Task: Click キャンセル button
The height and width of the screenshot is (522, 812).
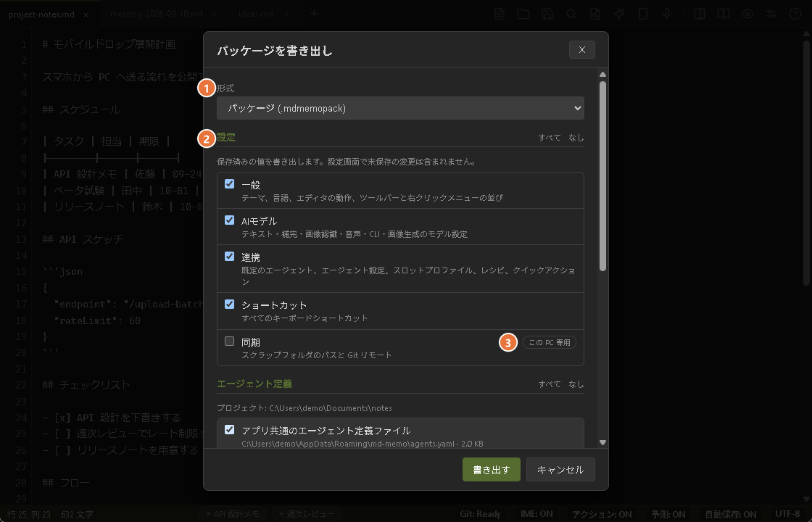Action: click(x=560, y=470)
